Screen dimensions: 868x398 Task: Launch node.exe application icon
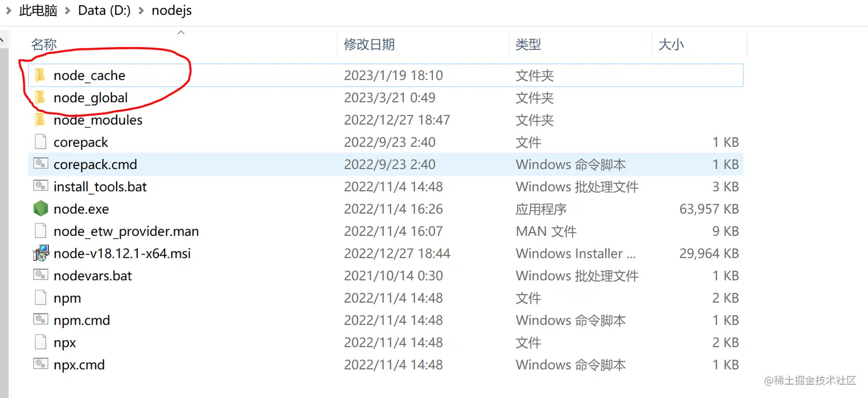(40, 208)
